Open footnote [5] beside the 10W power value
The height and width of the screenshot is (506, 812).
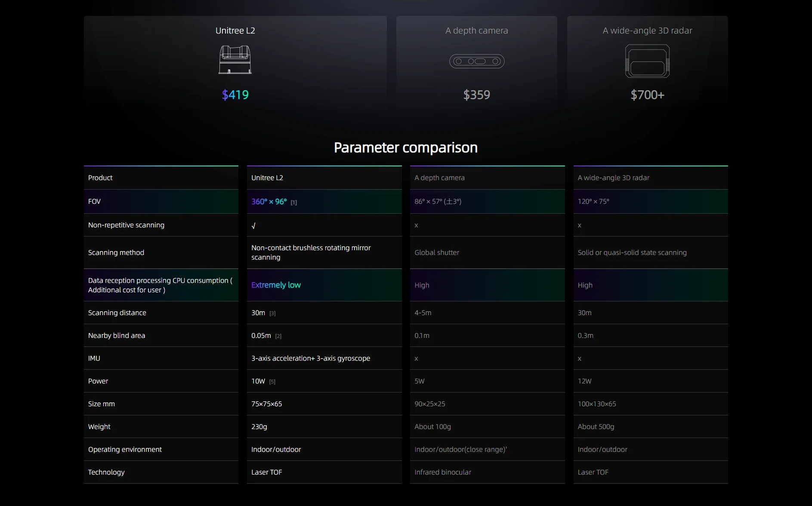pos(272,382)
